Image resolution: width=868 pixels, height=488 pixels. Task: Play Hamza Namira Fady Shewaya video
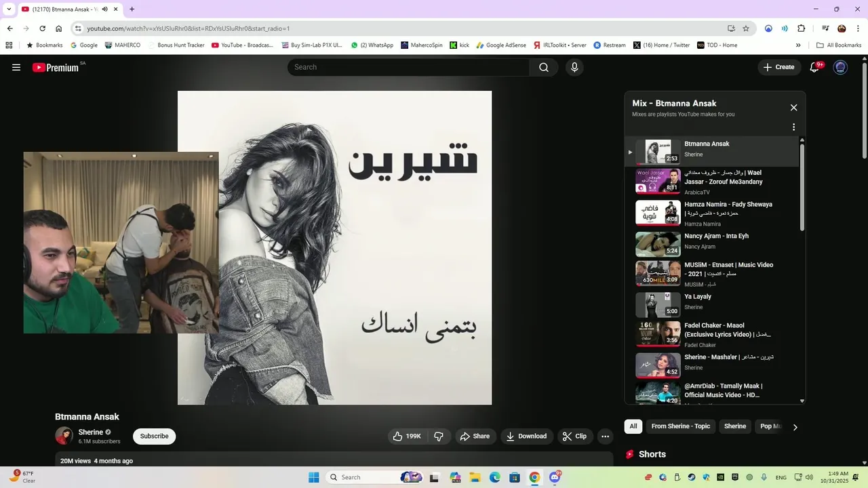(x=712, y=213)
